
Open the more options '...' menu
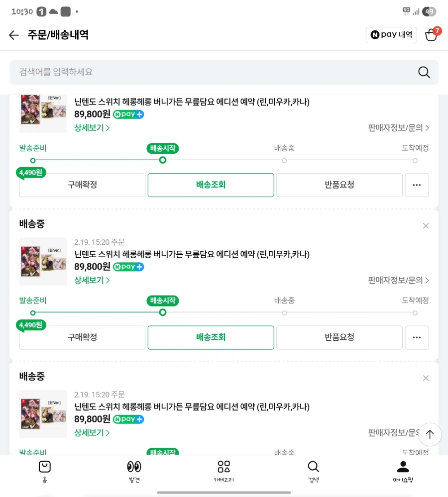tap(417, 185)
